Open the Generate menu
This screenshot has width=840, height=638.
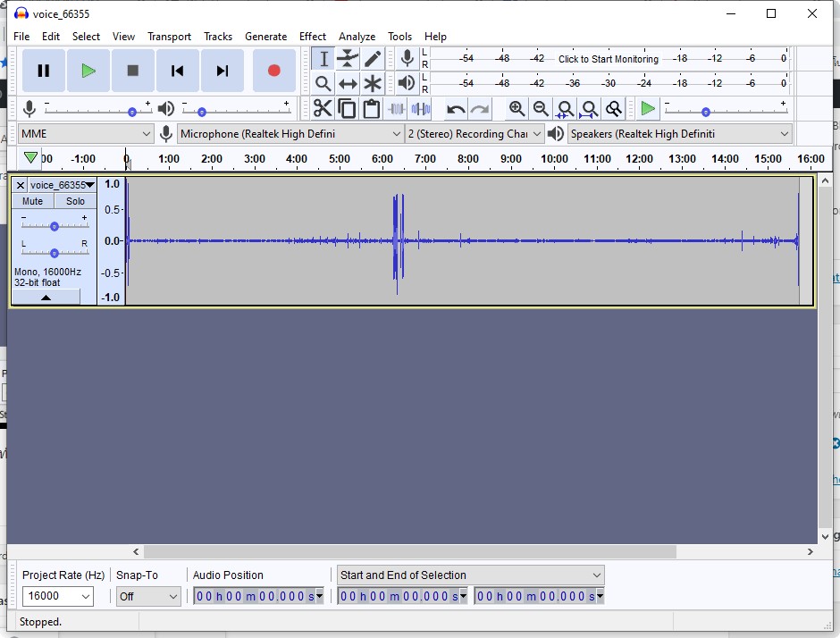[x=265, y=37]
